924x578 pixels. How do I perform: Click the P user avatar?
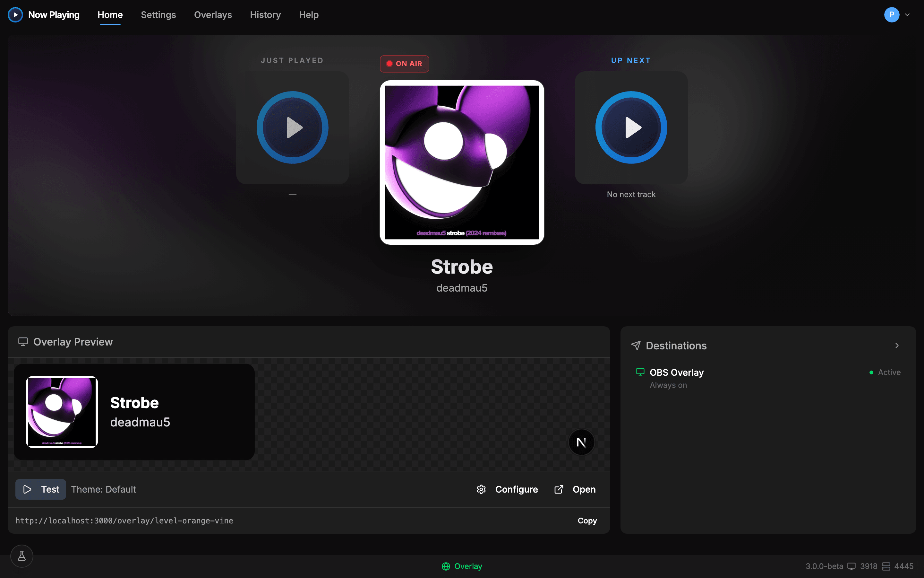click(892, 15)
